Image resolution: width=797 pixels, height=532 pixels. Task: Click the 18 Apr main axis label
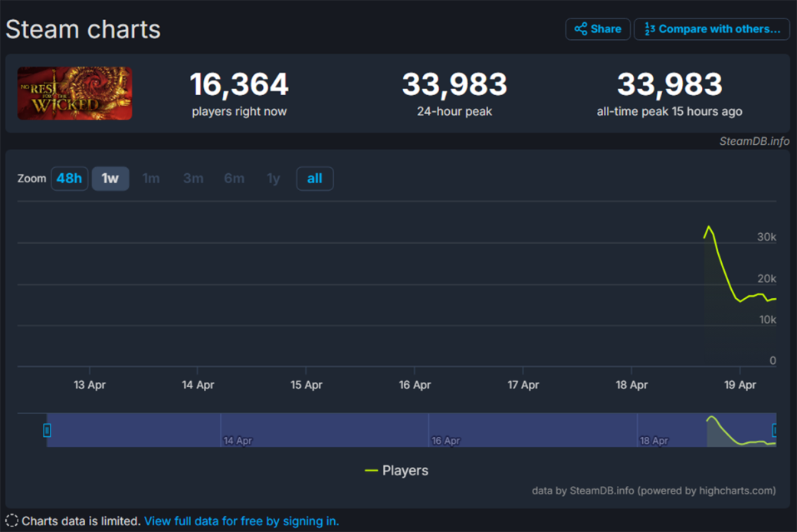coord(631,385)
